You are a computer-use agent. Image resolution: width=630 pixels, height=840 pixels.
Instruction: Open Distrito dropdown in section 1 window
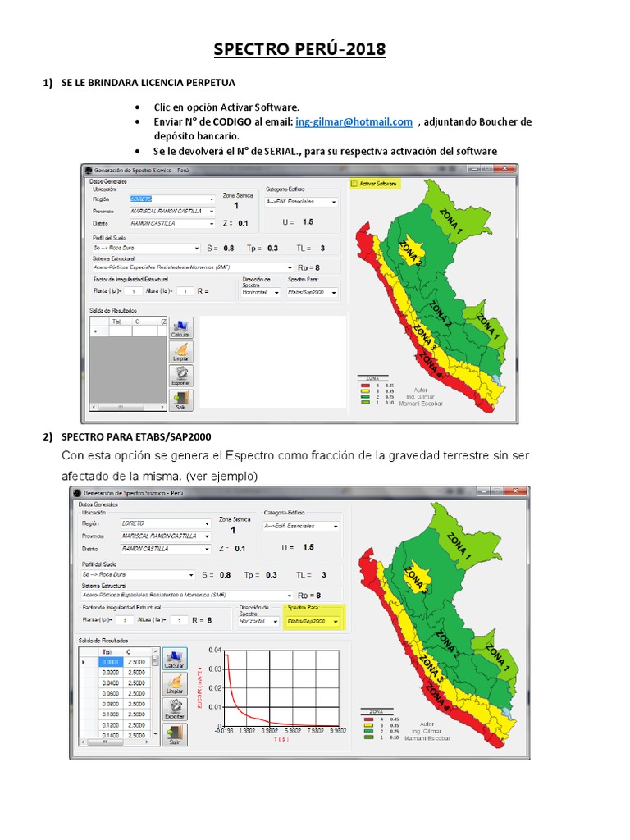coord(172,223)
